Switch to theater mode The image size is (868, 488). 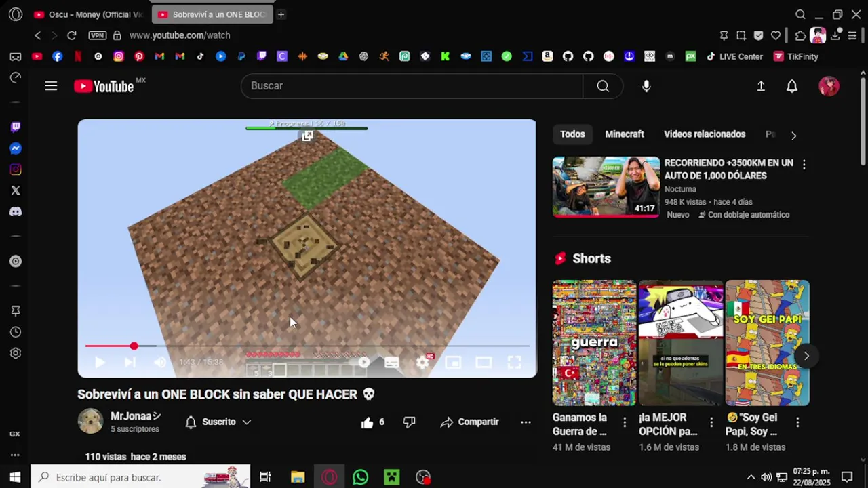click(484, 363)
